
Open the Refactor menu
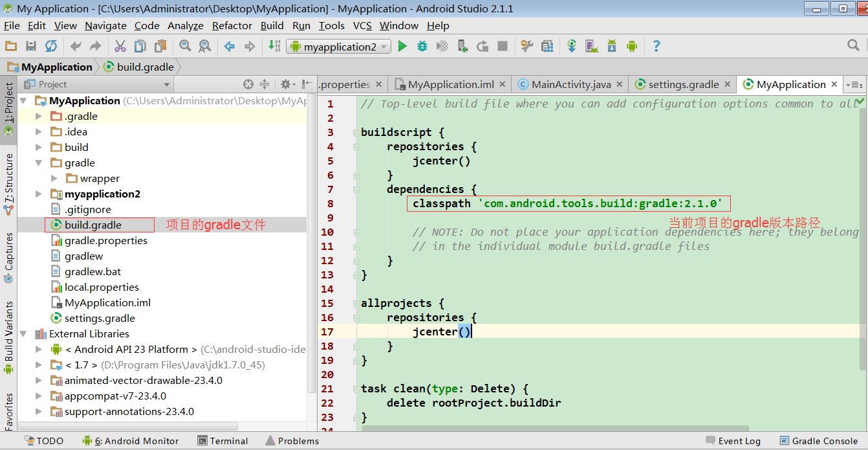232,26
